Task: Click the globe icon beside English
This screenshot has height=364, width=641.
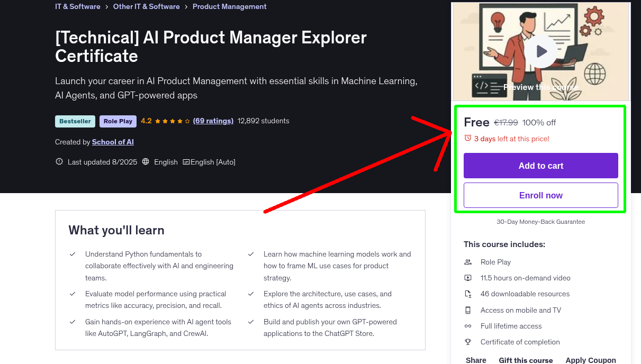Action: [x=146, y=162]
